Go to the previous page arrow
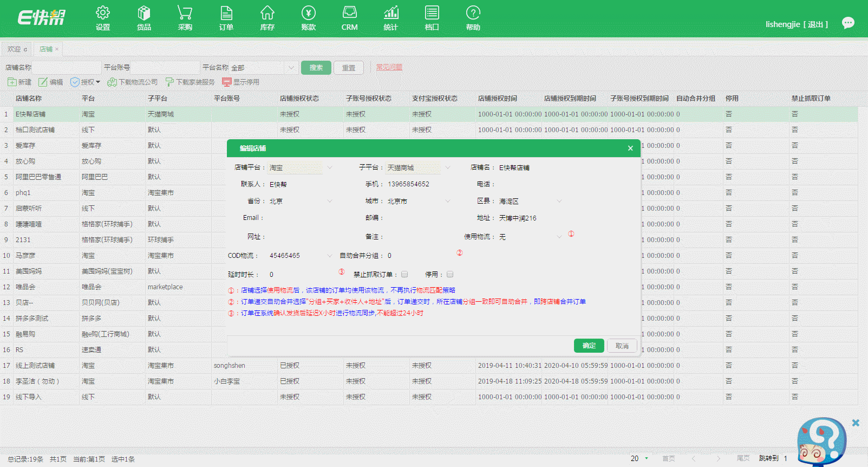The image size is (868, 467). [x=694, y=459]
